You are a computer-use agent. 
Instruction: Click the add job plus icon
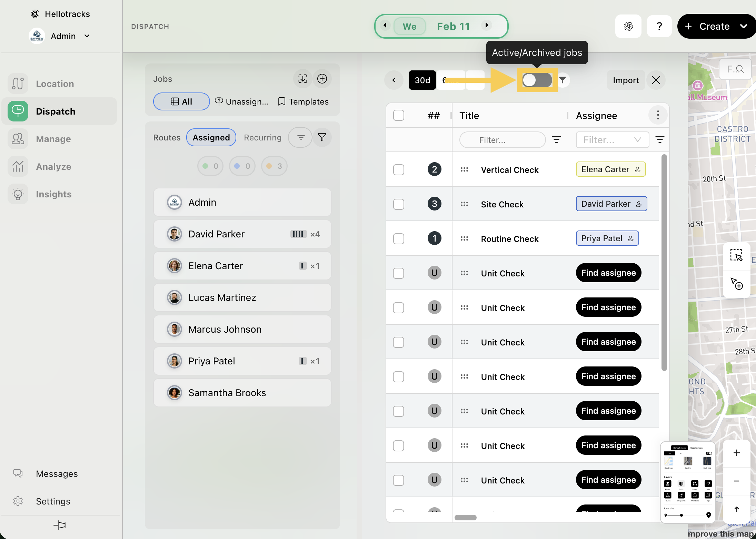(x=322, y=79)
